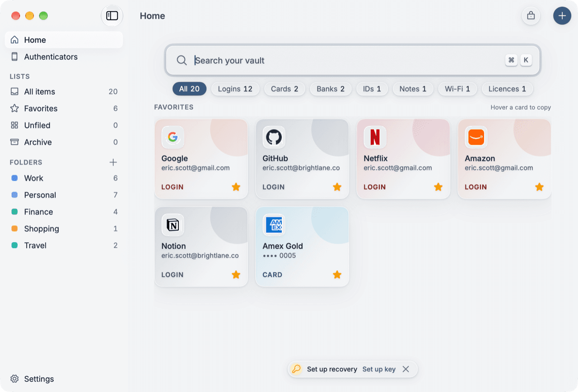578x392 pixels.
Task: Click the Google logo icon
Action: [x=172, y=137]
